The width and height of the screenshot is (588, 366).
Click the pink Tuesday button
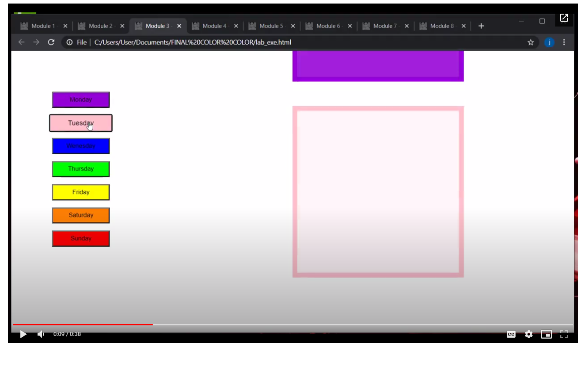[81, 123]
